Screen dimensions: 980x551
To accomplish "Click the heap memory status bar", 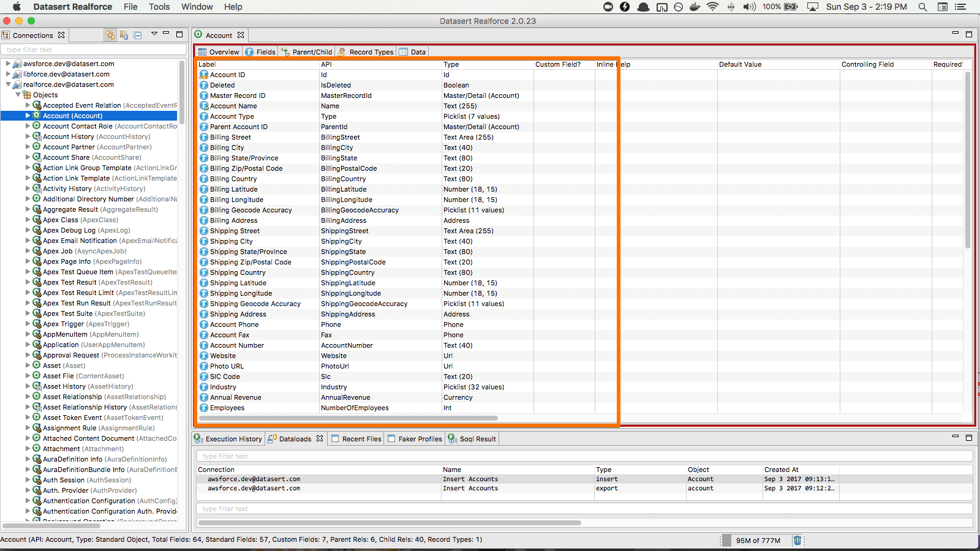I will (758, 541).
